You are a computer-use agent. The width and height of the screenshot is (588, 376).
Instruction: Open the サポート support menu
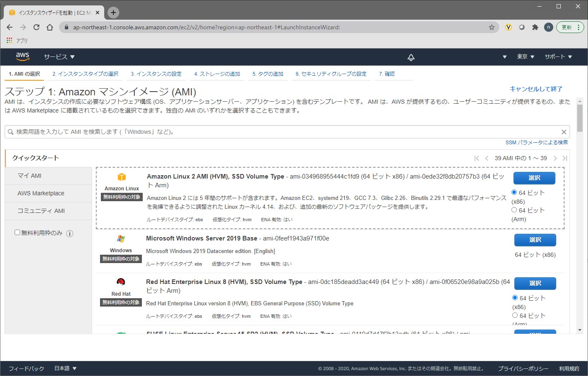pos(558,56)
